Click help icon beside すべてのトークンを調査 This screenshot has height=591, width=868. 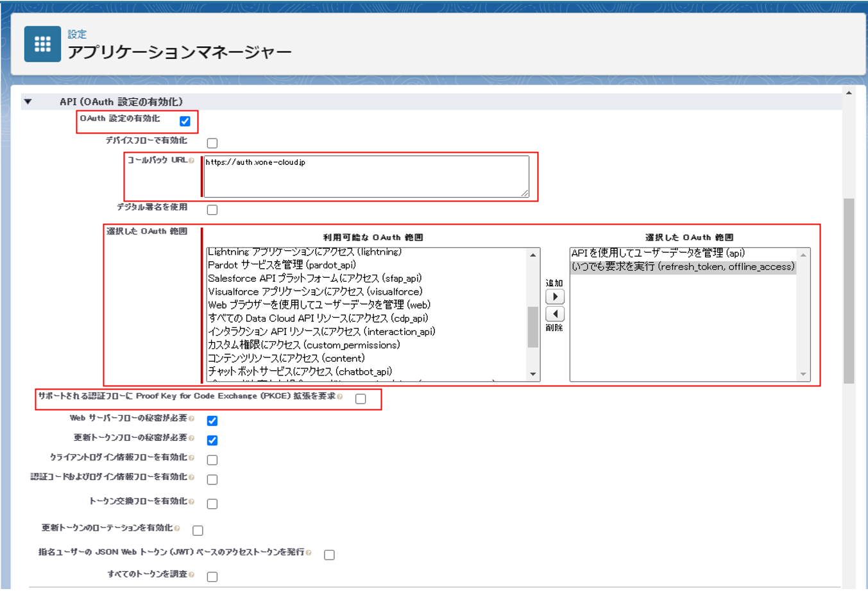tap(191, 575)
